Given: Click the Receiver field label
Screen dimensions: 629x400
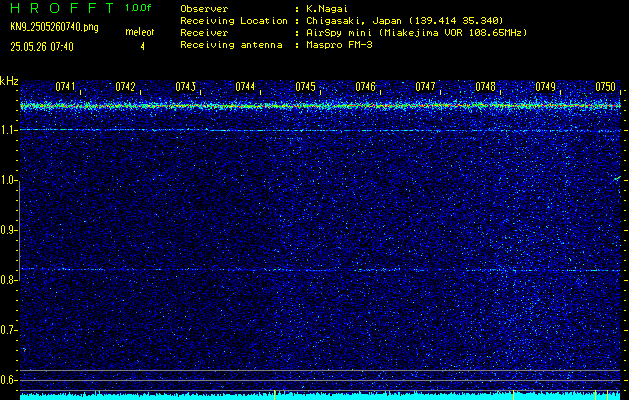Looking at the screenshot, I should [204, 33].
